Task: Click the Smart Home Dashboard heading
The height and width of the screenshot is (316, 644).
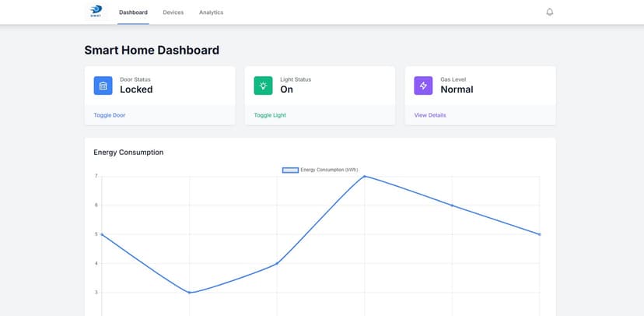Action: pos(152,50)
